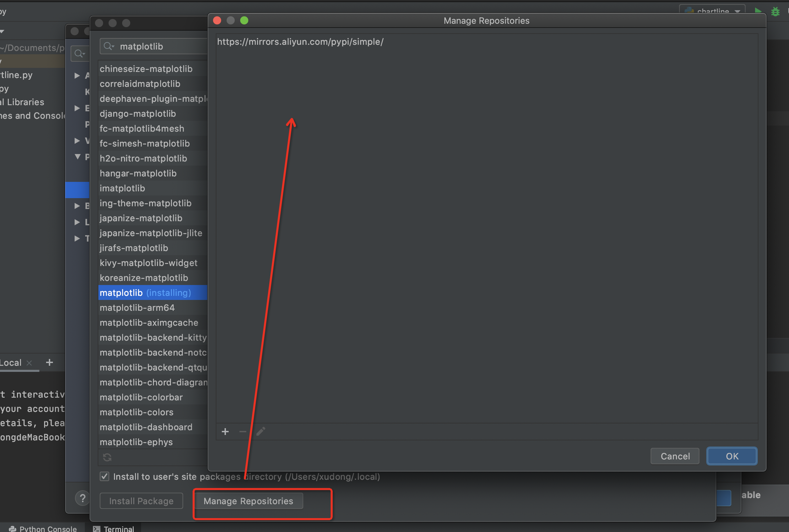789x532 pixels.
Task: Expand the first collapsed settings tree arrow
Action: [77, 75]
